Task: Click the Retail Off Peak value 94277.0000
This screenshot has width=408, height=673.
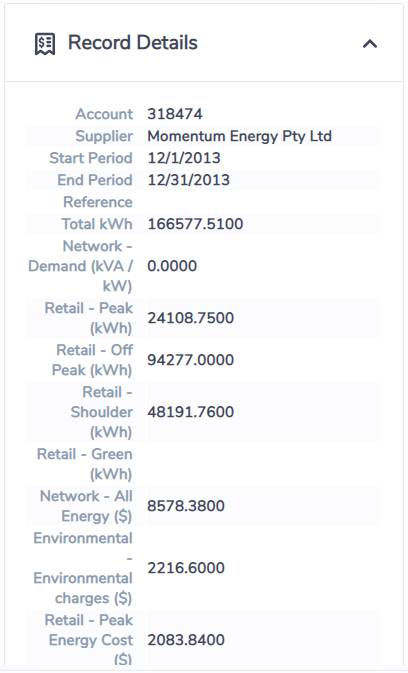Action: click(190, 360)
